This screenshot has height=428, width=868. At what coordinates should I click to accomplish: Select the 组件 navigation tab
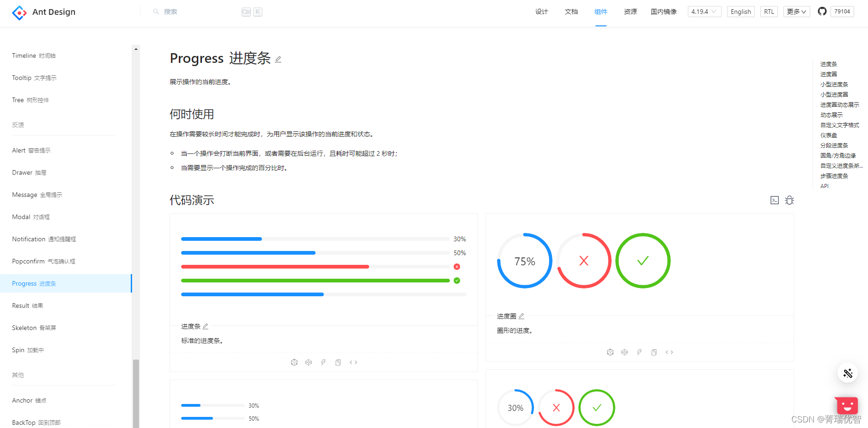coord(601,12)
